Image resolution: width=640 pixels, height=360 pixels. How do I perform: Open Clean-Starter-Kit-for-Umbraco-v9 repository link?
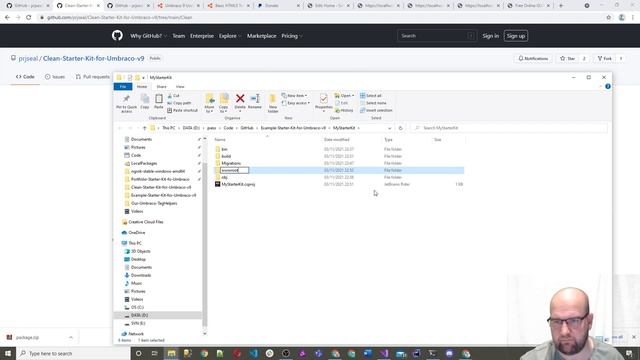tap(93, 58)
